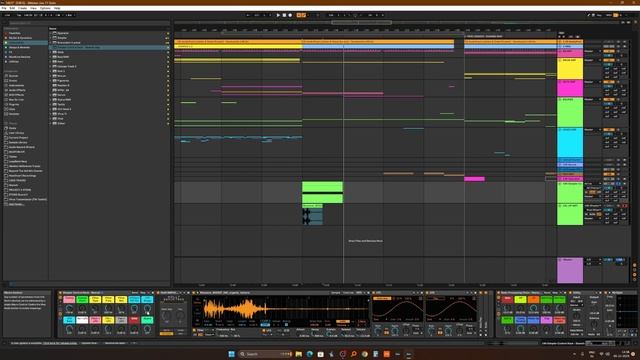
Task: Open Samples category in browser
Action: [14, 114]
